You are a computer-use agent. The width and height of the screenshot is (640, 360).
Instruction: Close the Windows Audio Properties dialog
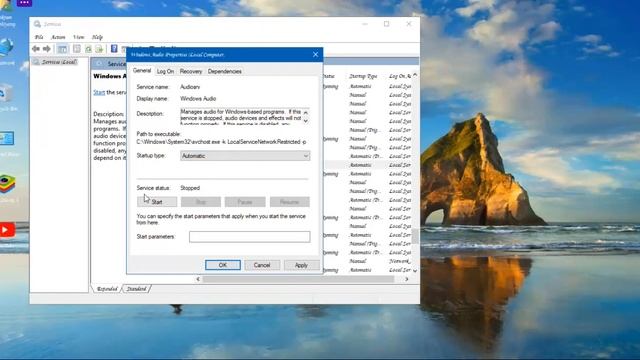click(x=316, y=54)
